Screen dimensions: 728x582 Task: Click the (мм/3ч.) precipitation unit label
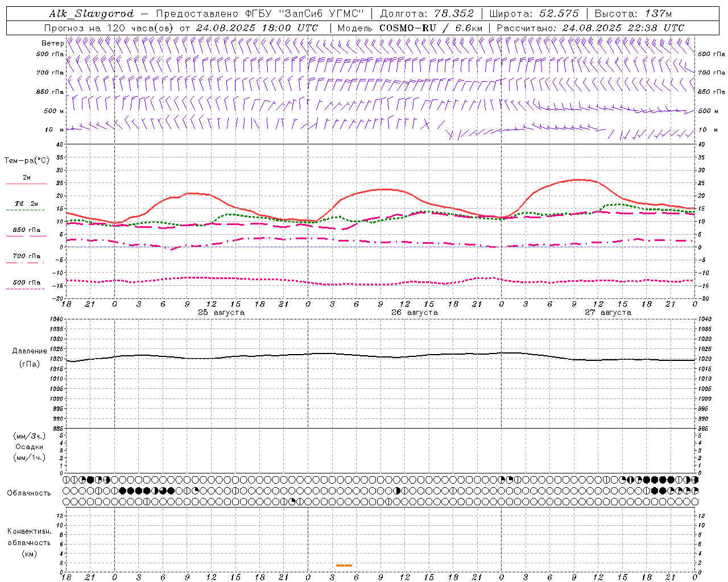point(30,436)
